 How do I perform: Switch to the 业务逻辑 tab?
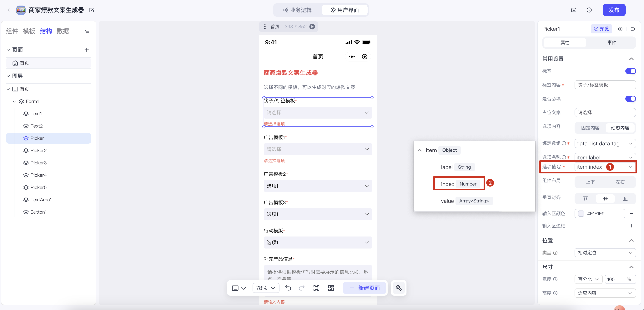coord(298,10)
